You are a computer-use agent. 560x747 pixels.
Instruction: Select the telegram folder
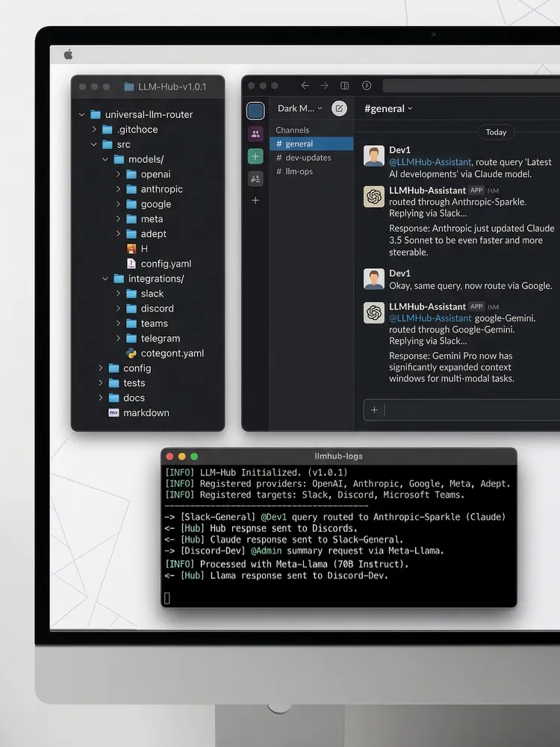pos(153,338)
